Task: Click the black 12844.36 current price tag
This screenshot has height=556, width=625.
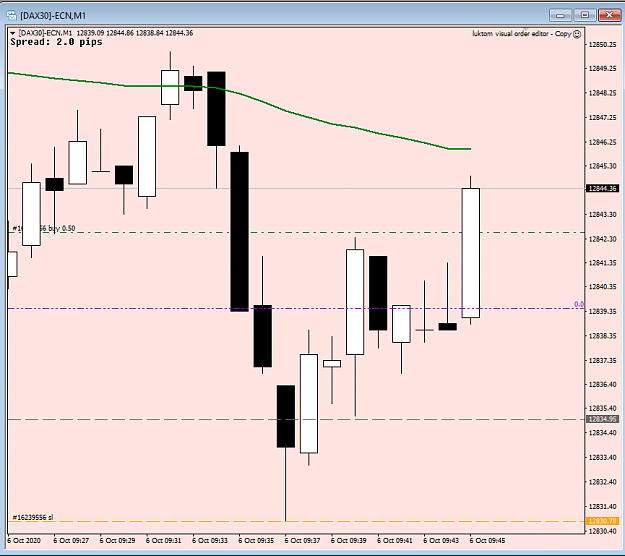Action: (x=603, y=188)
